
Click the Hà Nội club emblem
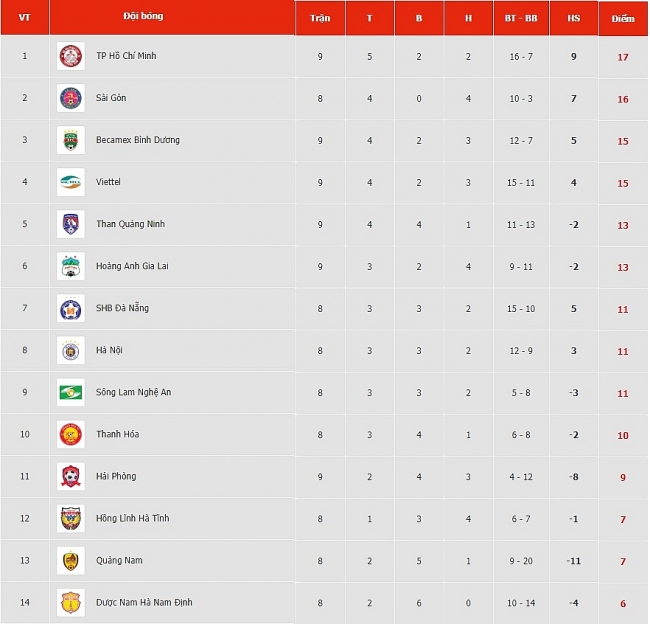(71, 350)
